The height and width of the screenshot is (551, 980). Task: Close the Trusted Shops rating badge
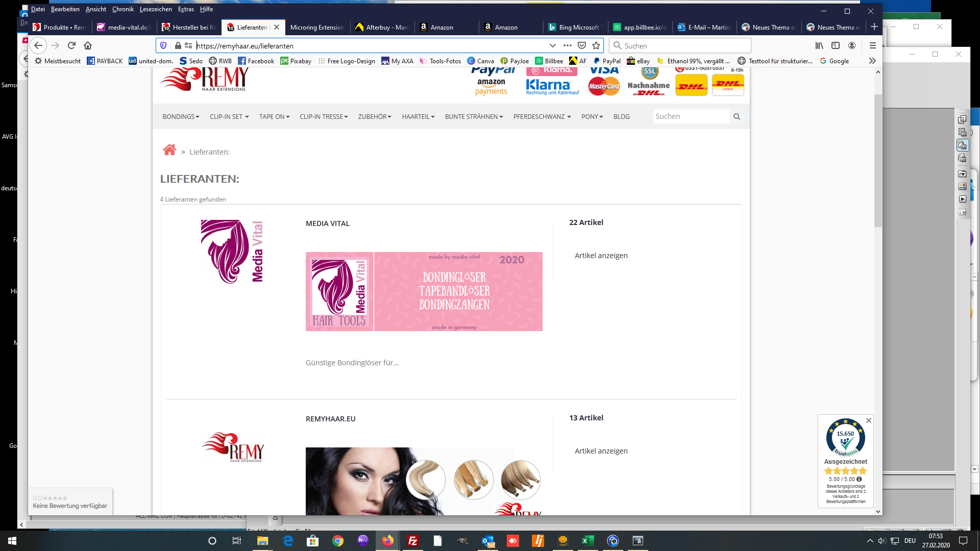[869, 420]
